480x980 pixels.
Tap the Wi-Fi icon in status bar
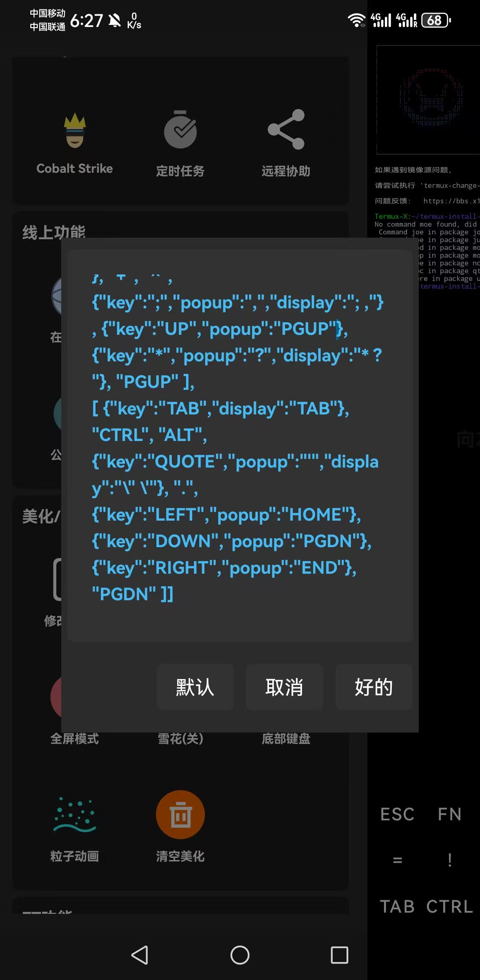pos(356,20)
